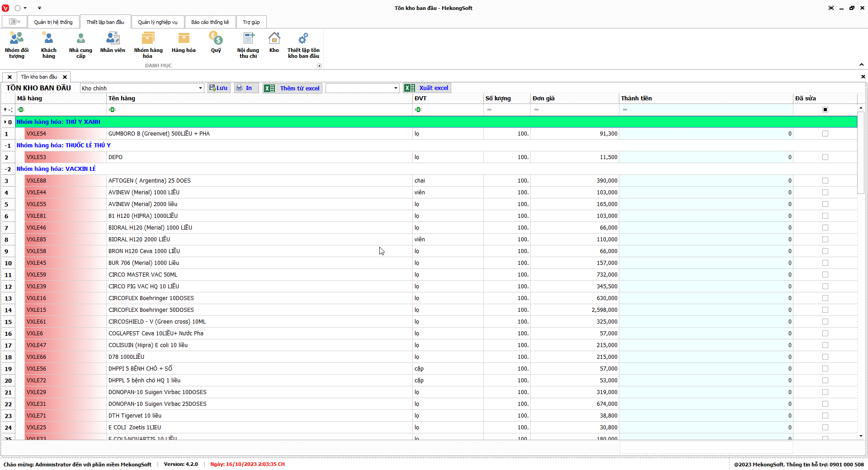Switch to Quản lý nghiệp vụ tab
Image resolution: width=868 pixels, height=470 pixels.
[158, 22]
